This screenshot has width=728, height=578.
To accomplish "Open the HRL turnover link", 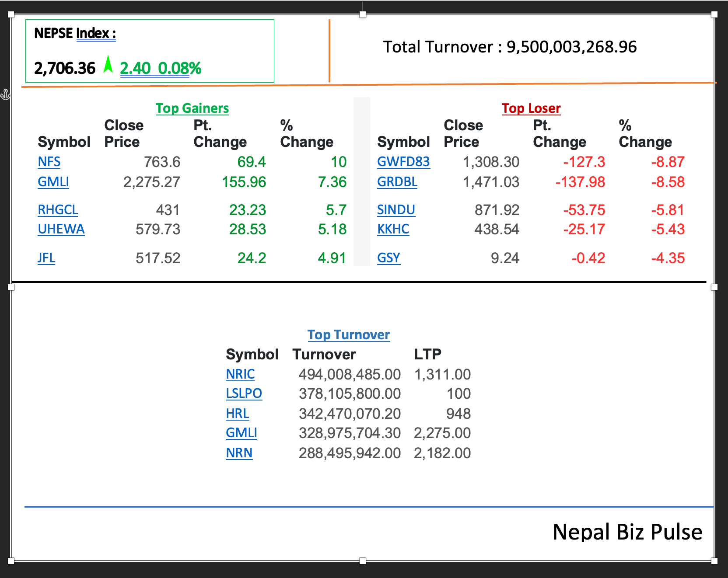I will pos(238,414).
